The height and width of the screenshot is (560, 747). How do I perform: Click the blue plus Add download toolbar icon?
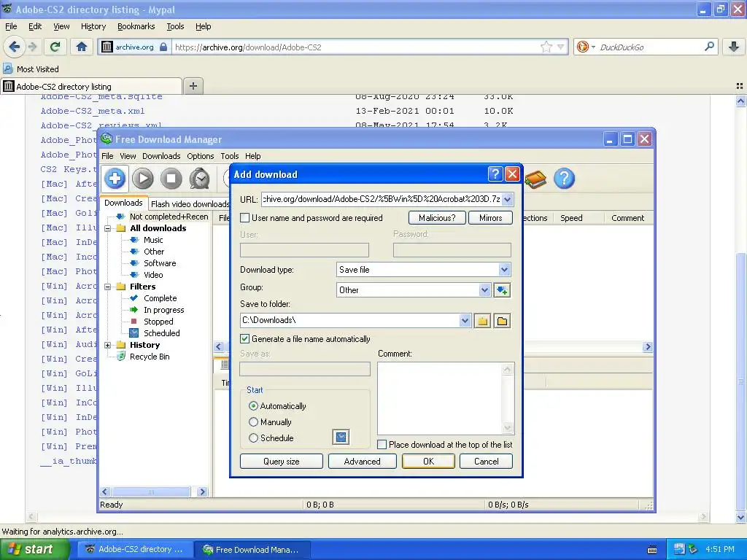coord(115,179)
